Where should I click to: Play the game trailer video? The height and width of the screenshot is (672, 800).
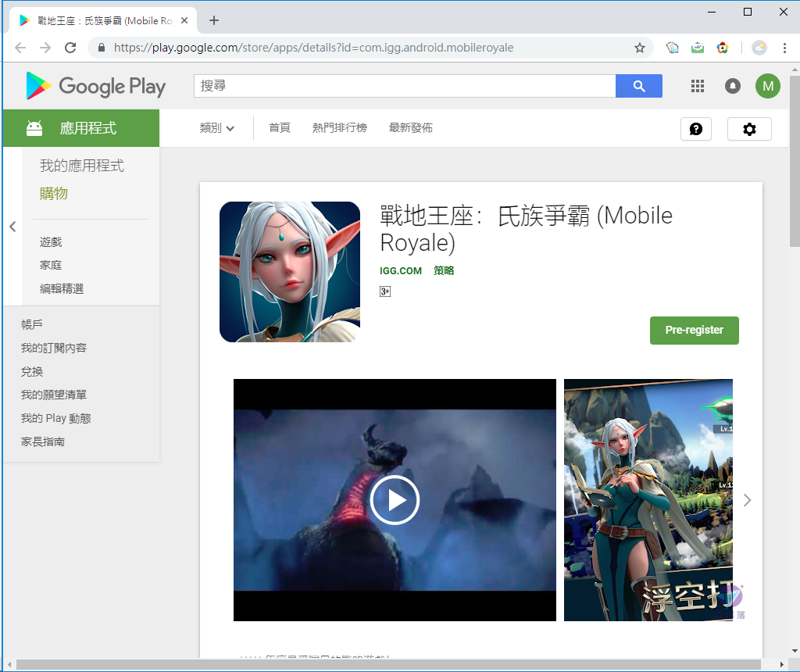(x=395, y=500)
